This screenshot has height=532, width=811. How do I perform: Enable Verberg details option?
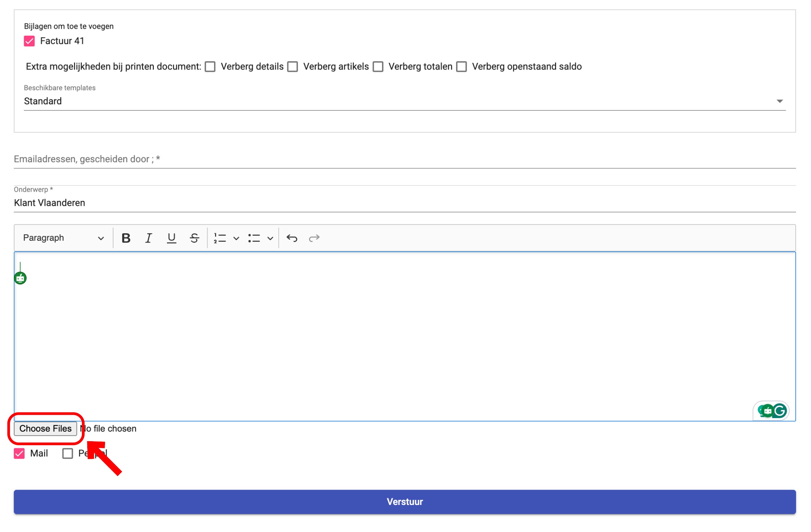(210, 67)
